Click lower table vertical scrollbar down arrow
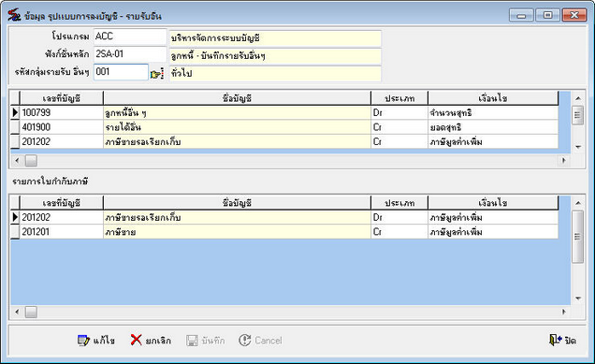This screenshot has height=364, width=595. 578,298
